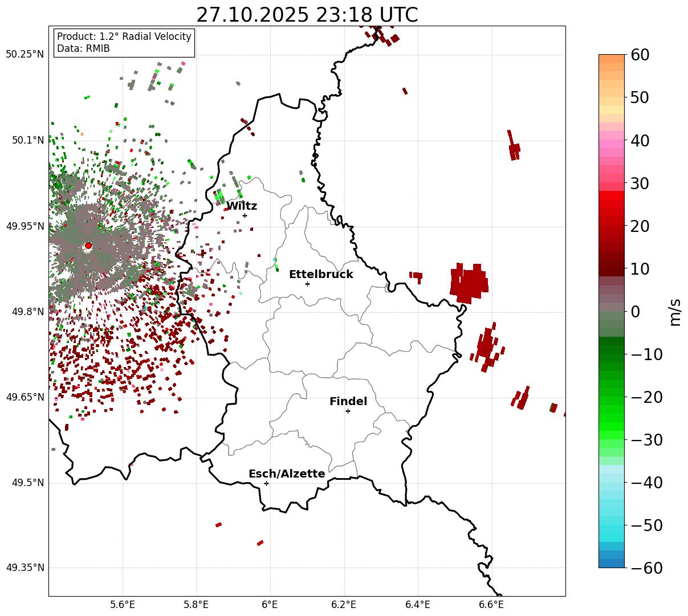
Task: Click the 49.5°N latitude label
Action: tap(27, 483)
